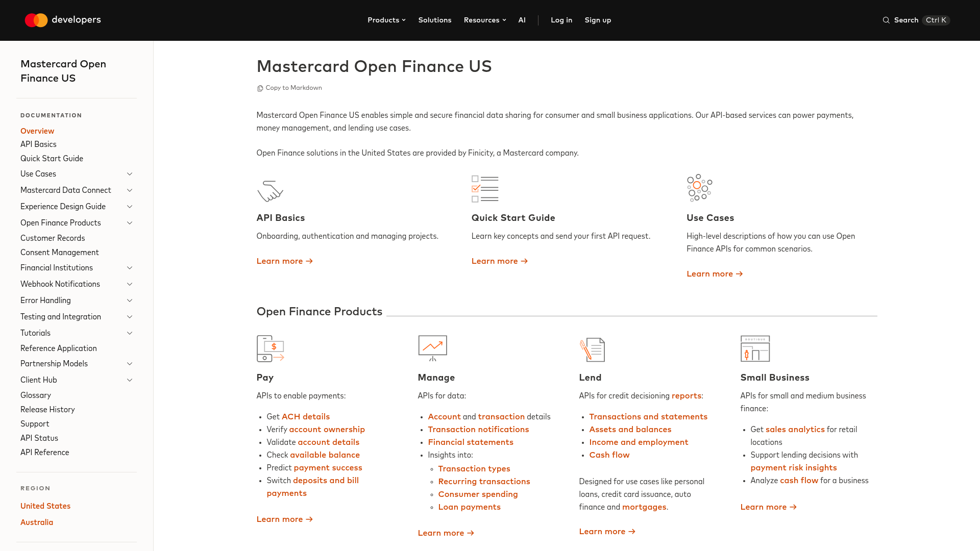The height and width of the screenshot is (551, 980).
Task: Open API Status sidebar item
Action: [39, 438]
